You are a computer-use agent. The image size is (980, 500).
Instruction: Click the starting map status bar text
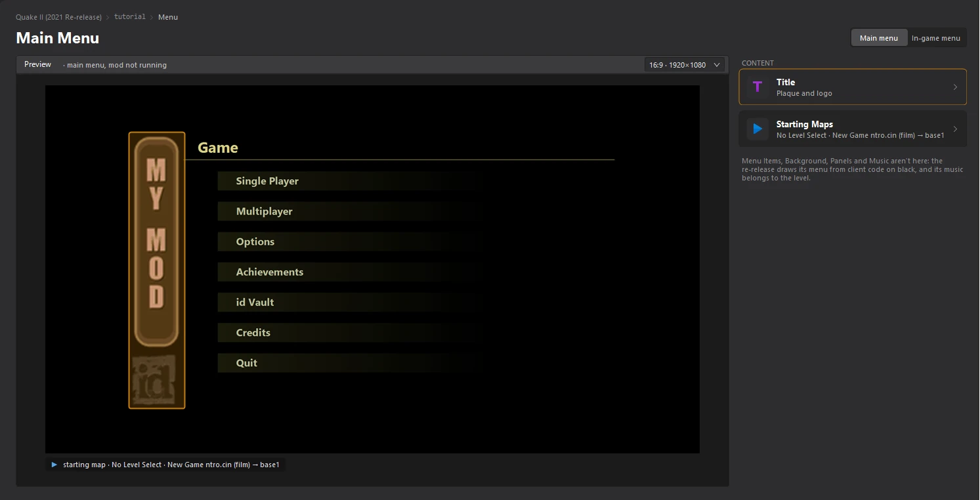pyautogui.click(x=171, y=465)
